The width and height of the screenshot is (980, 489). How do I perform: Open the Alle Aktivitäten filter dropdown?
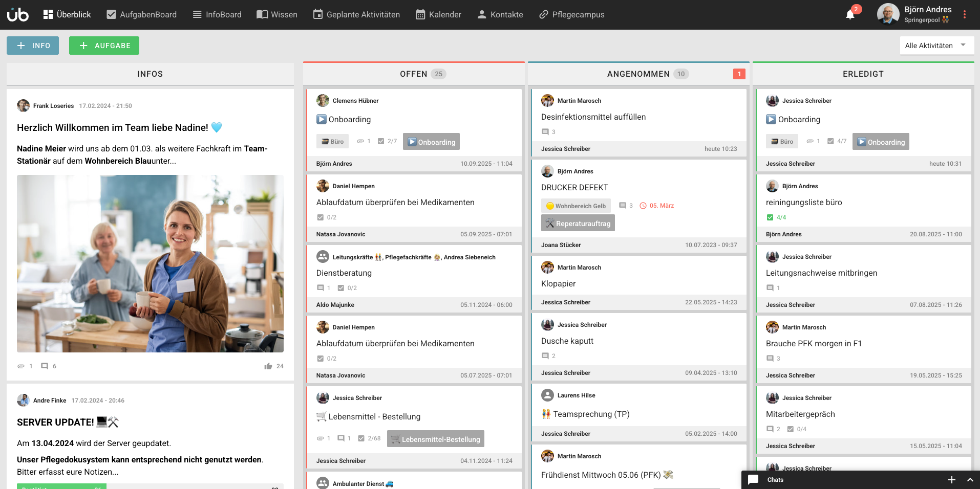[936, 46]
